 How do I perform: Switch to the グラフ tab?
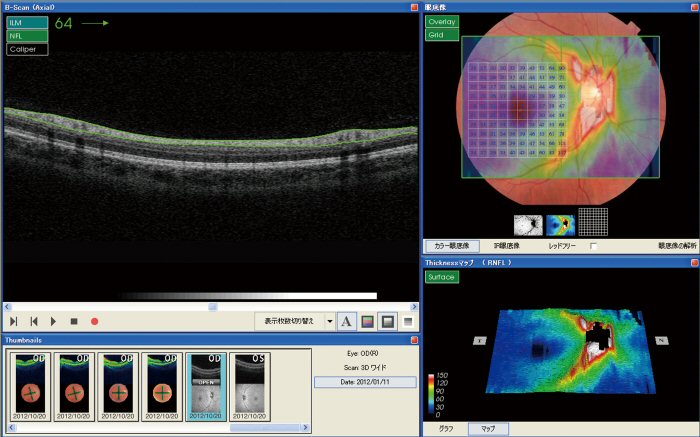pos(445,428)
